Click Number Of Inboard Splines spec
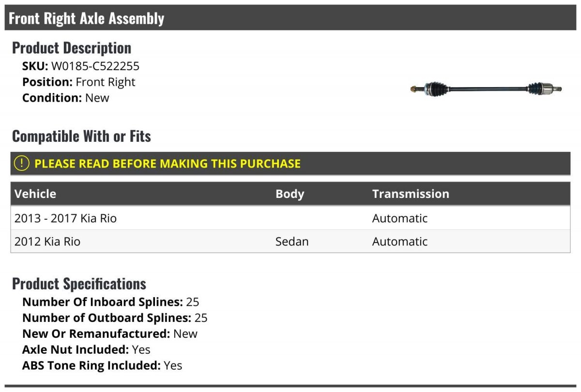Image resolution: width=581 pixels, height=392 pixels. coord(110,302)
